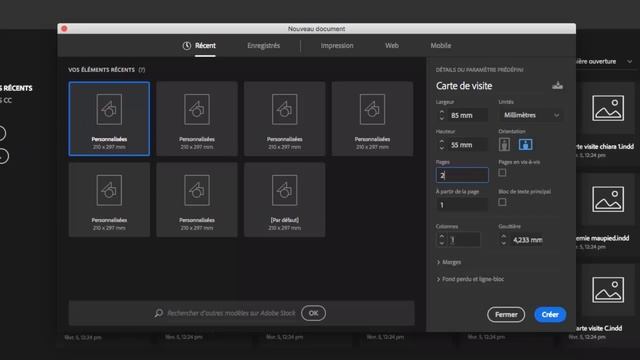Click the Hauteur field showing 55 mm
The height and width of the screenshot is (360, 640).
468,145
